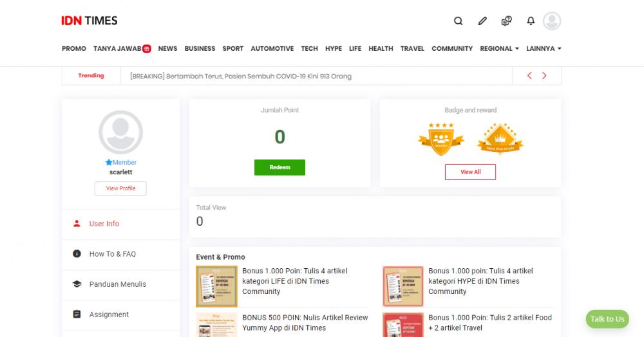Select Panduan Menulis in sidebar
Screen dimensions: 644x337
click(x=121, y=284)
